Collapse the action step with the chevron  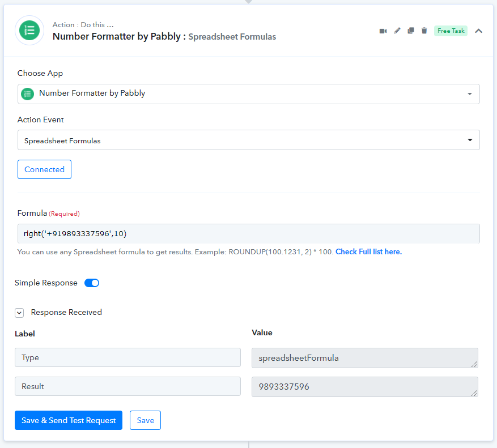pos(479,31)
